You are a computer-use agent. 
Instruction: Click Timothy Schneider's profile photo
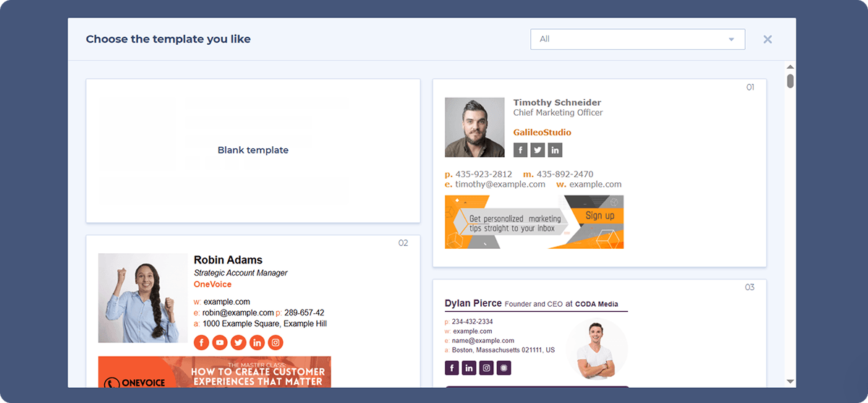coord(475,127)
